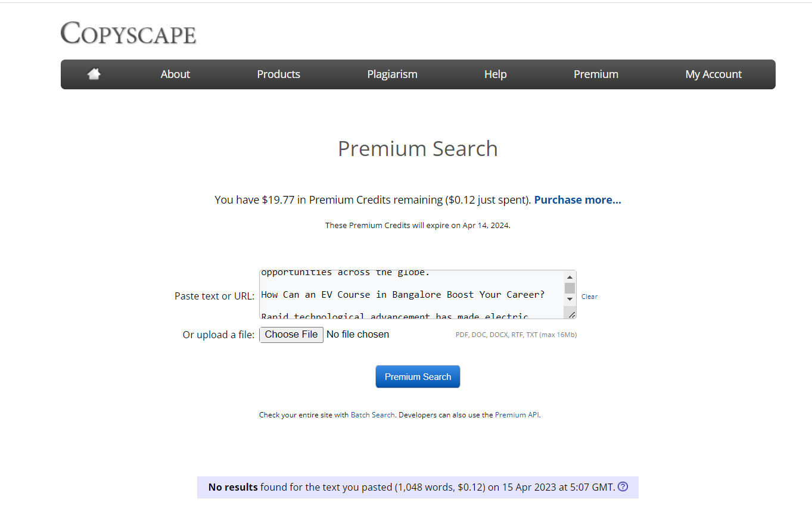The height and width of the screenshot is (524, 812).
Task: Open the Plagiarism menu
Action: pos(392,74)
